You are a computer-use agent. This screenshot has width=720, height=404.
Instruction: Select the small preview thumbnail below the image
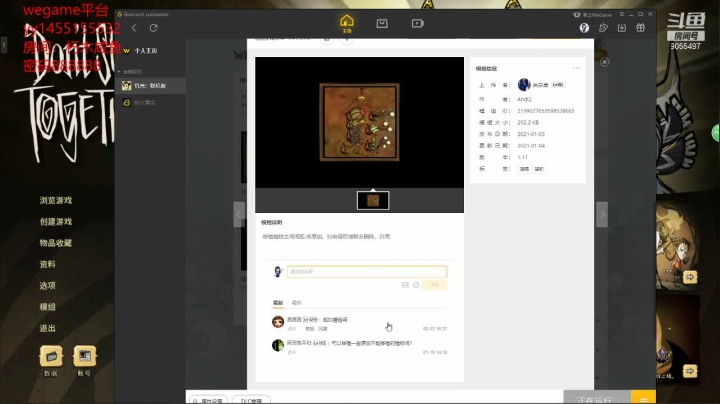(373, 201)
